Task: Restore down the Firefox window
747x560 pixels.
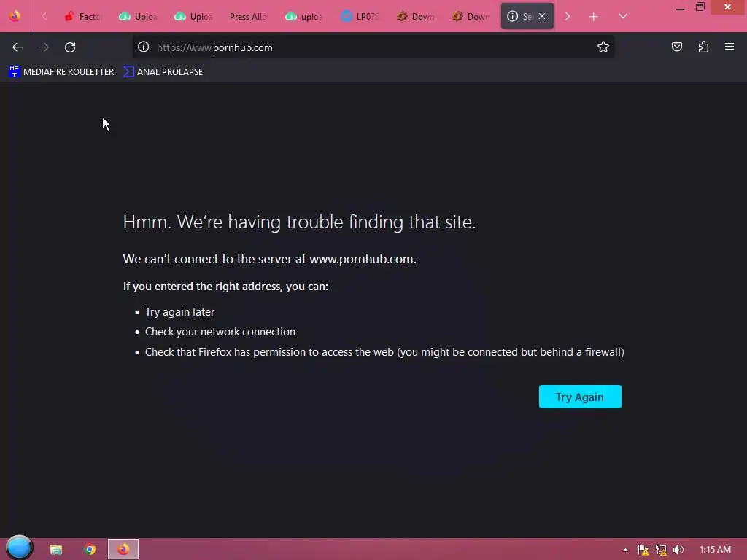Action: tap(700, 7)
